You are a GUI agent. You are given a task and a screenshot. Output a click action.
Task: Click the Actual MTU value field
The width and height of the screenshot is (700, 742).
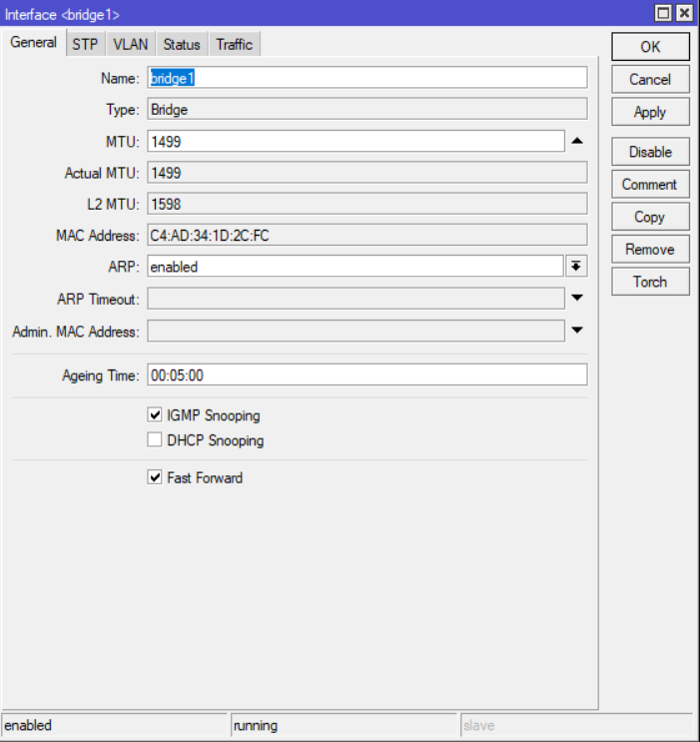coord(367,173)
